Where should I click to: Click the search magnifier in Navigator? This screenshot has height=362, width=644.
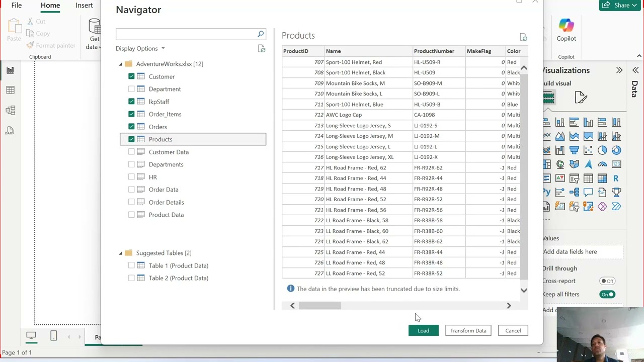pyautogui.click(x=261, y=34)
